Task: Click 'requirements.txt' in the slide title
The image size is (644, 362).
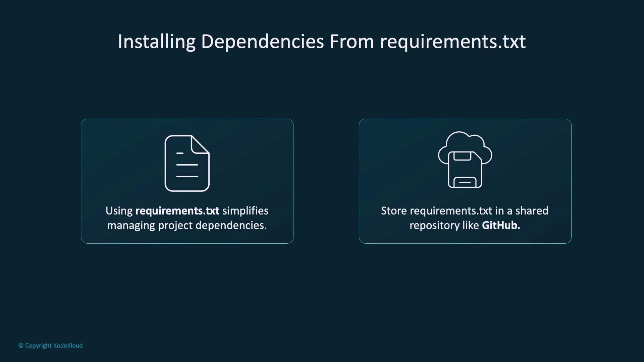Action: [x=452, y=42]
